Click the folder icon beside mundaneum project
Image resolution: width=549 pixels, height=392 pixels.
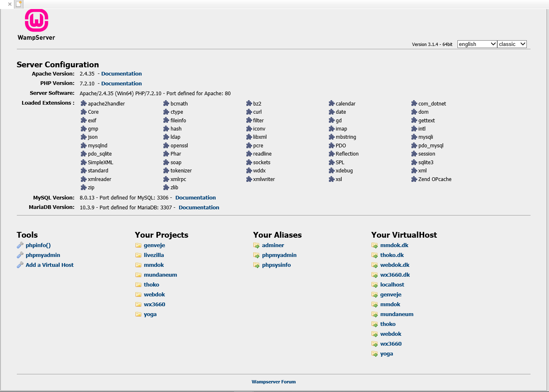[x=138, y=275]
